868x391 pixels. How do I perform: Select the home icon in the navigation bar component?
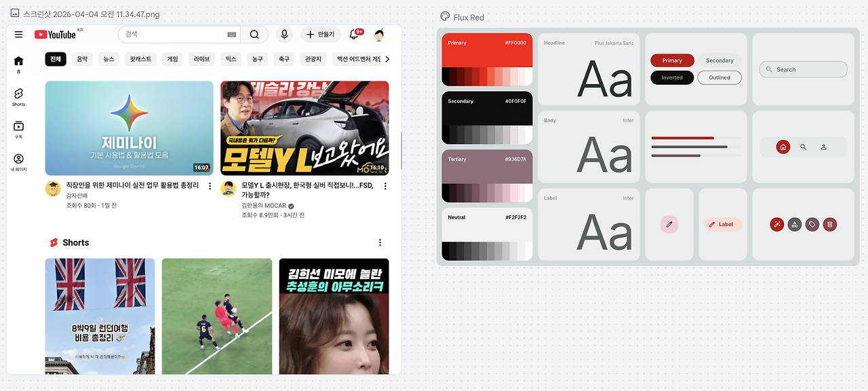coord(783,147)
